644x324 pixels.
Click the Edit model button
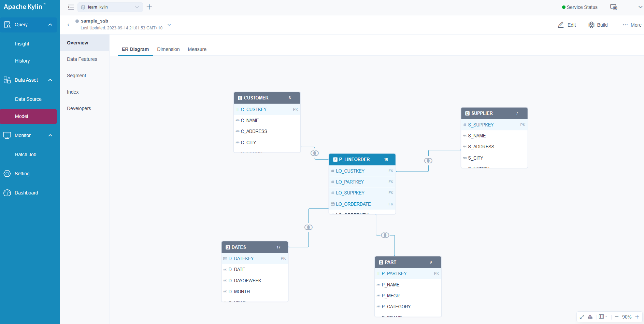coord(567,25)
